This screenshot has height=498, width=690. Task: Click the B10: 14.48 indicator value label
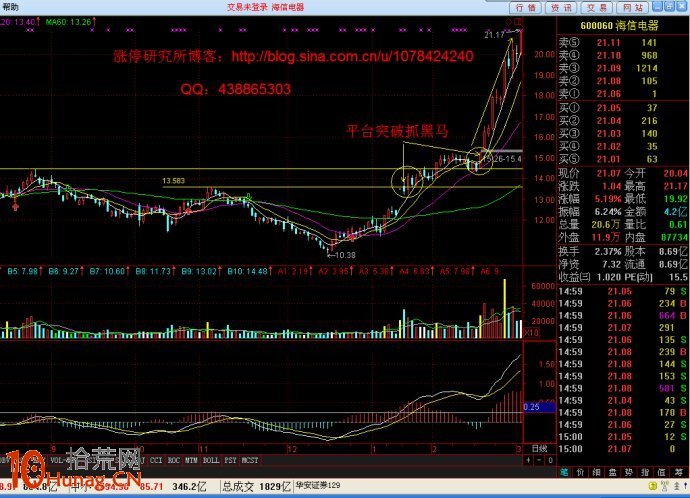pyautogui.click(x=249, y=271)
